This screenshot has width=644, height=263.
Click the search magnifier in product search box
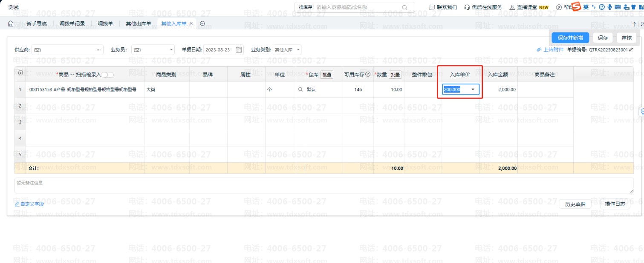[404, 7]
